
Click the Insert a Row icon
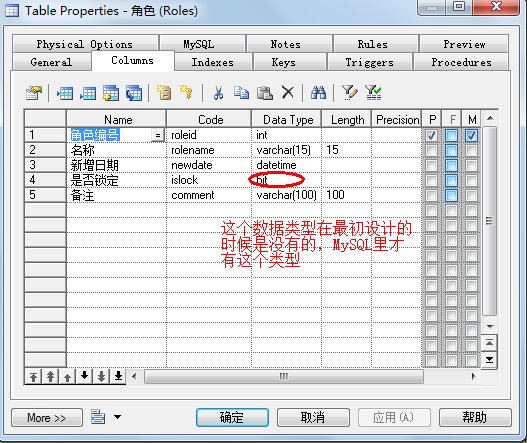tap(65, 93)
